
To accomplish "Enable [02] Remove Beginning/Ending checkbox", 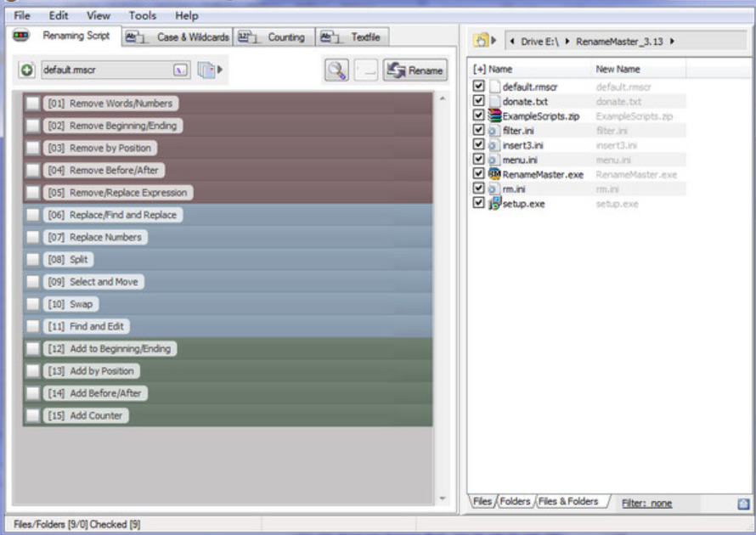I will pos(33,126).
